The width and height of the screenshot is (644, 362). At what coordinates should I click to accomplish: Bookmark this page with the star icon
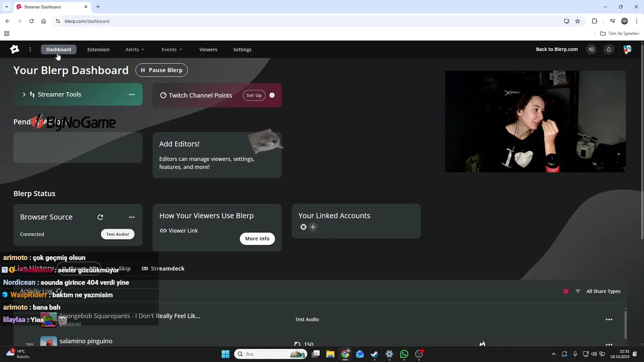[578, 21]
